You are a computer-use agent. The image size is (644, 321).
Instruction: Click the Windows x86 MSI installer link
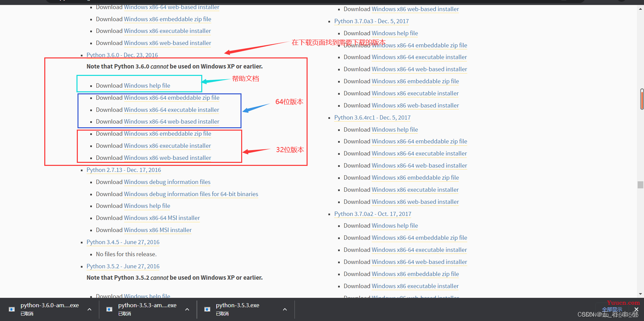click(158, 230)
